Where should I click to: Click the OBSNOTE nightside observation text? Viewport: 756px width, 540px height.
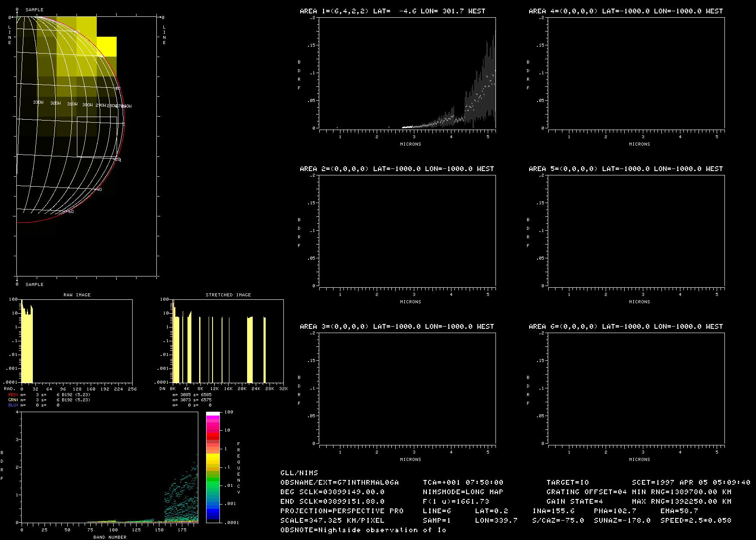(x=363, y=530)
